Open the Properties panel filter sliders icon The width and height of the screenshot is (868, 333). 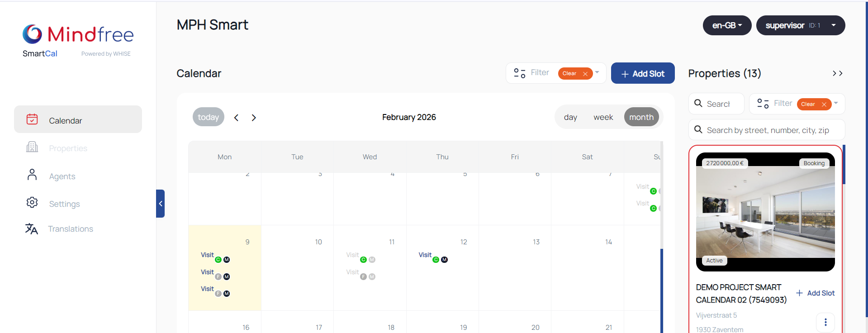click(763, 104)
